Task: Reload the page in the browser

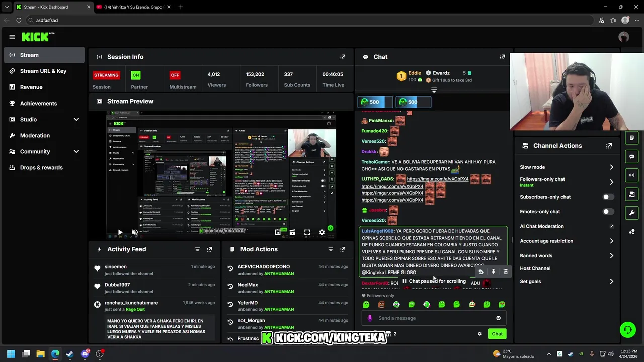Action: click(x=19, y=20)
